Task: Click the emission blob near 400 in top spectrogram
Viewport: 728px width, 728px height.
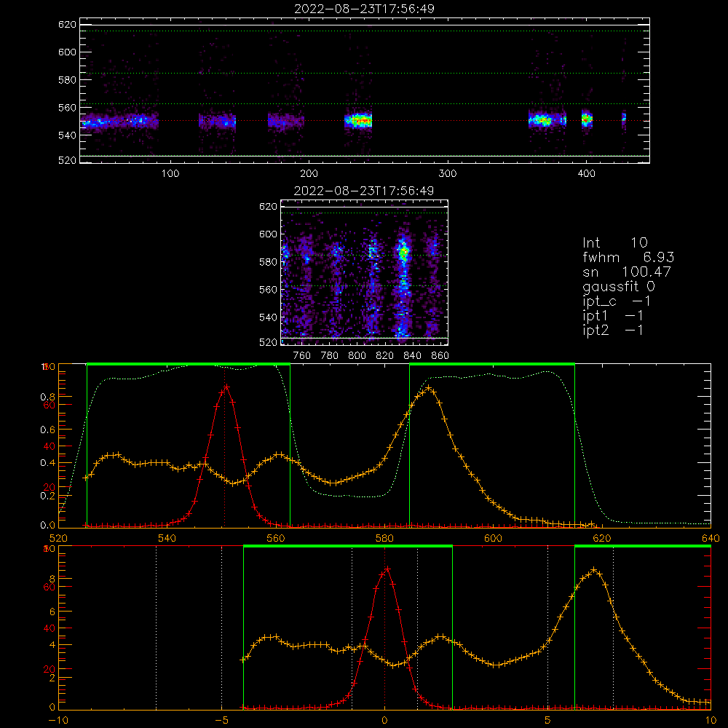Action: (x=587, y=119)
